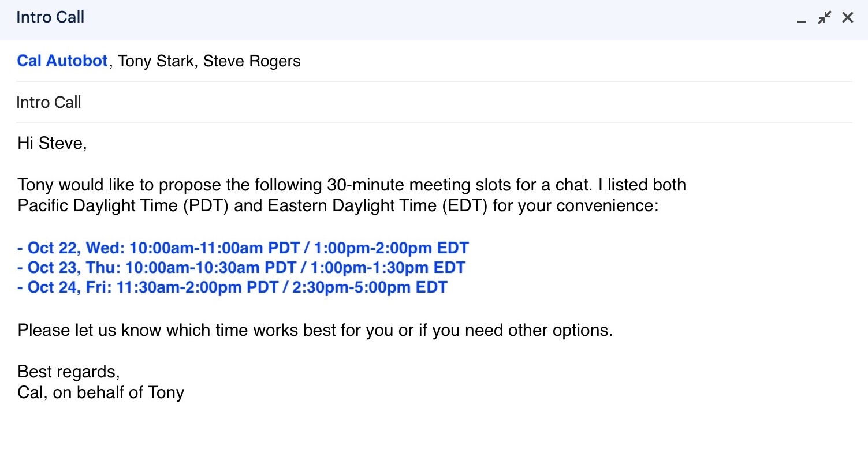This screenshot has width=868, height=468.
Task: Place cursor on the greeting Hi Steve
Action: click(x=52, y=143)
